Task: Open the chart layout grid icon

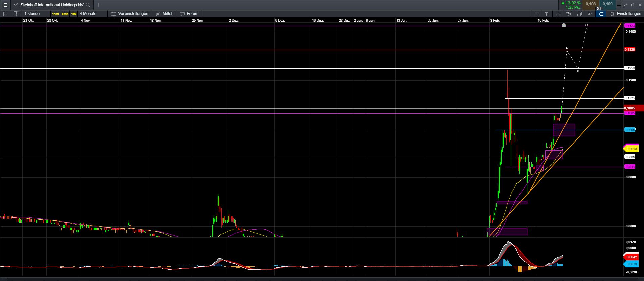Action: point(16,14)
